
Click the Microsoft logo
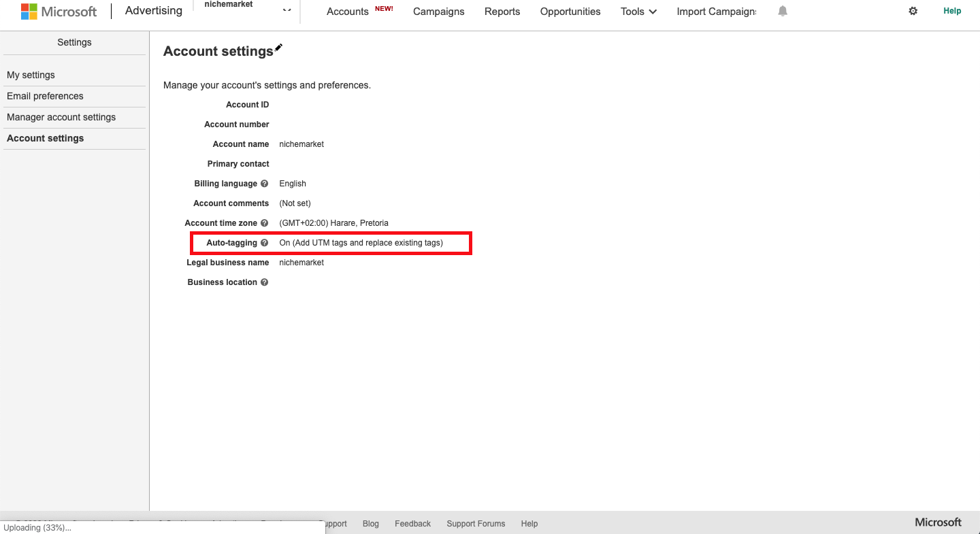click(x=59, y=12)
